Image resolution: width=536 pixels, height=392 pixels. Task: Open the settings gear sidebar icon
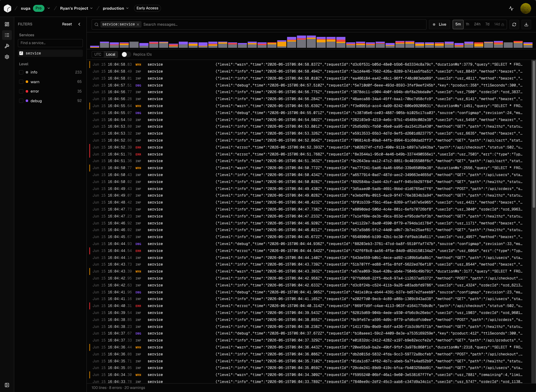pyautogui.click(x=7, y=57)
